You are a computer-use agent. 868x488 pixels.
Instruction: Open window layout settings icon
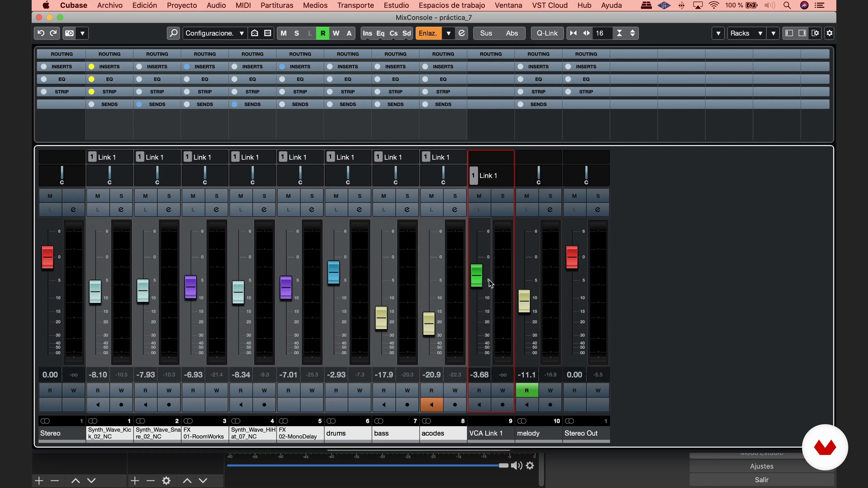815,33
